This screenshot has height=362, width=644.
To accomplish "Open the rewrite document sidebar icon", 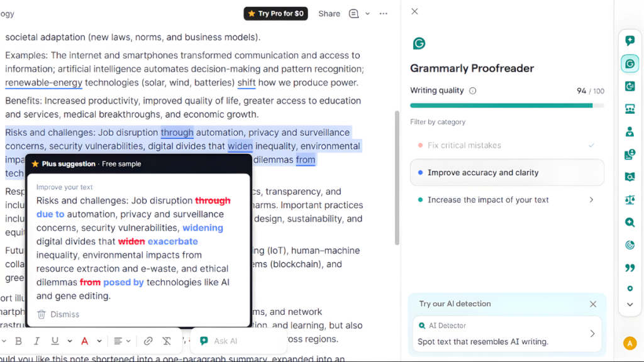I will point(630,86).
